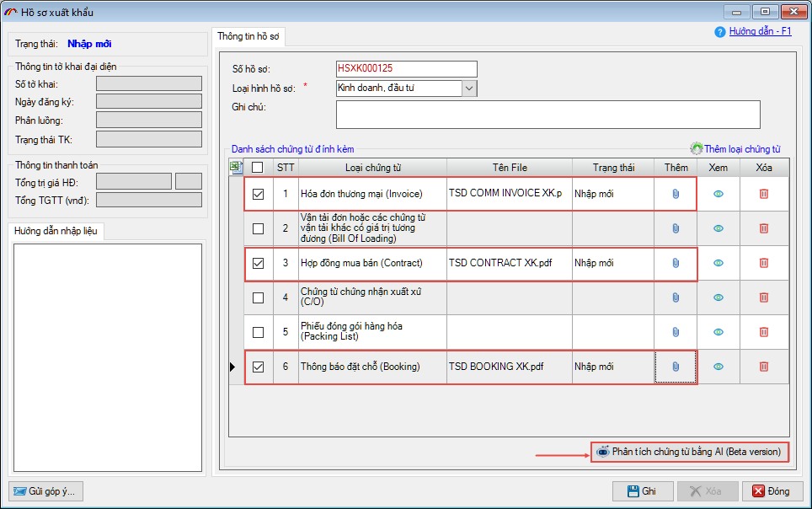The image size is (812, 509).
Task: View the Contract document with eye icon
Action: pos(719,263)
